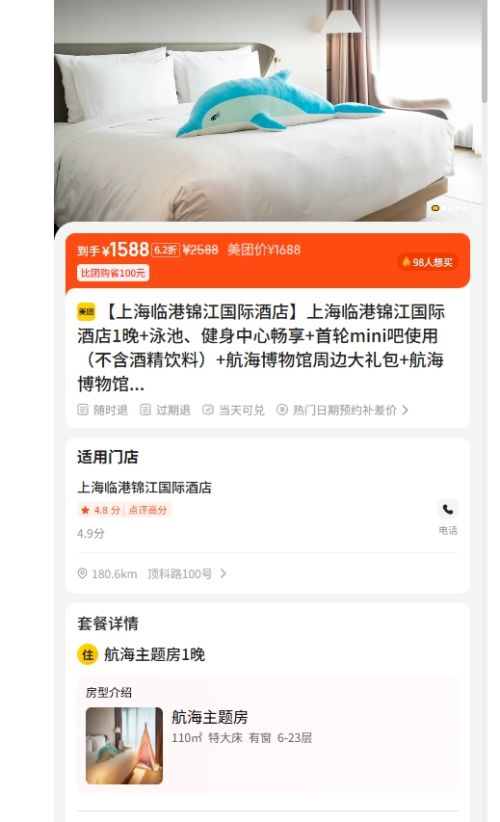This screenshot has height=822, width=500.
Task: Tap the phone call icon
Action: pos(448,509)
